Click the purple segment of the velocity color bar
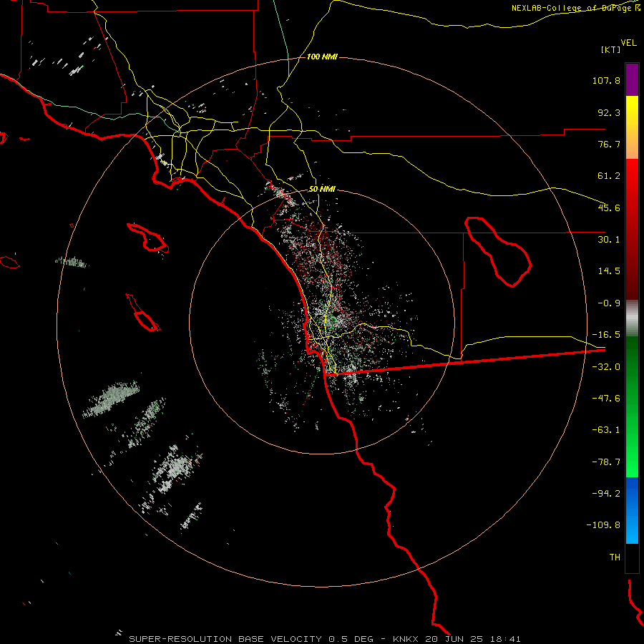The image size is (644, 644). coord(632,79)
